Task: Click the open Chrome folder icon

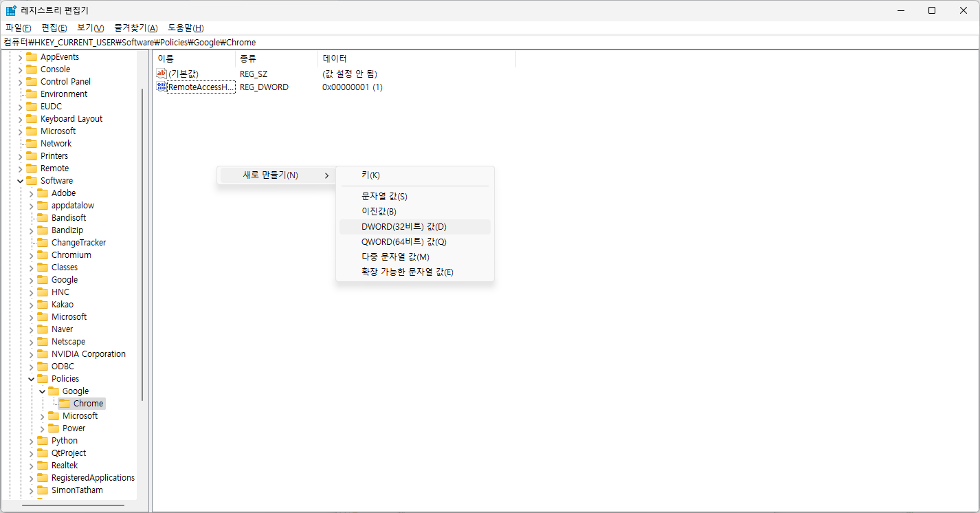Action: point(65,404)
